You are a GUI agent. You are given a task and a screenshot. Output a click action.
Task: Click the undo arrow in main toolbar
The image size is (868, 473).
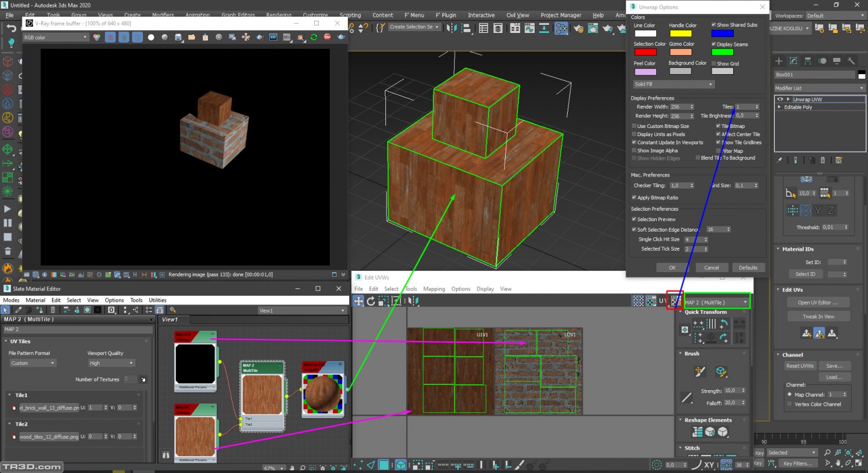coord(11,28)
